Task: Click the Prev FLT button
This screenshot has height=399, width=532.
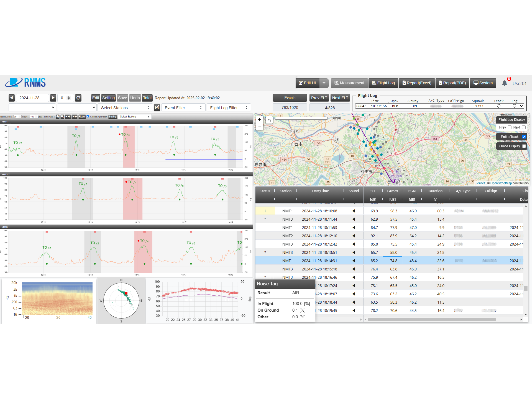Action: click(x=319, y=98)
